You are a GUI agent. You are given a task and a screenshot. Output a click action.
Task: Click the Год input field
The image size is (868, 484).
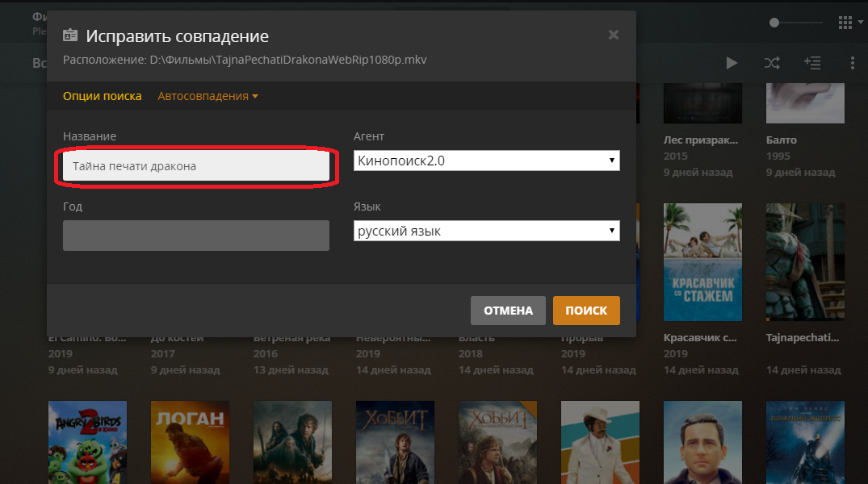[x=196, y=236]
